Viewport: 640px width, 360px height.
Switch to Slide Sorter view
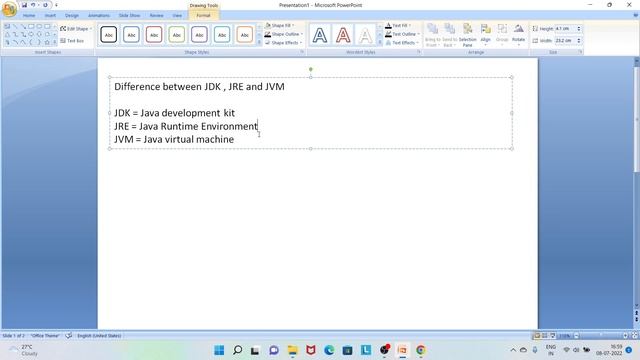point(544,336)
